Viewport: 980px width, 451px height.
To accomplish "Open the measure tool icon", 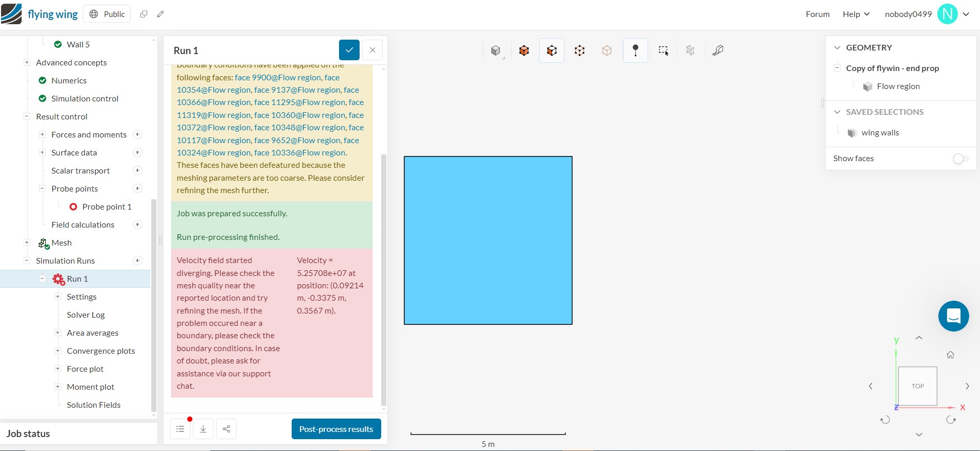I will [x=718, y=50].
